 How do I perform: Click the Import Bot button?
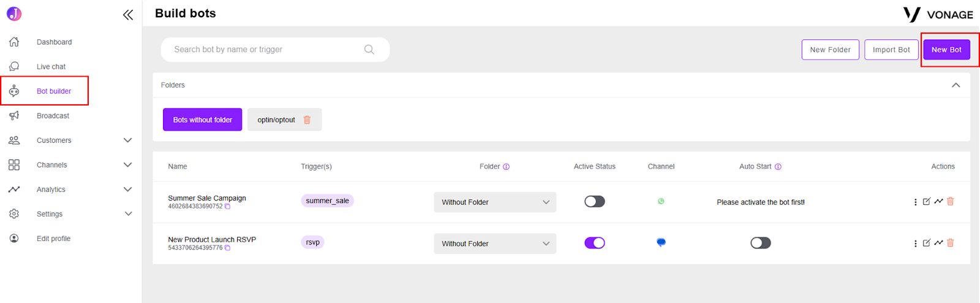click(x=891, y=50)
